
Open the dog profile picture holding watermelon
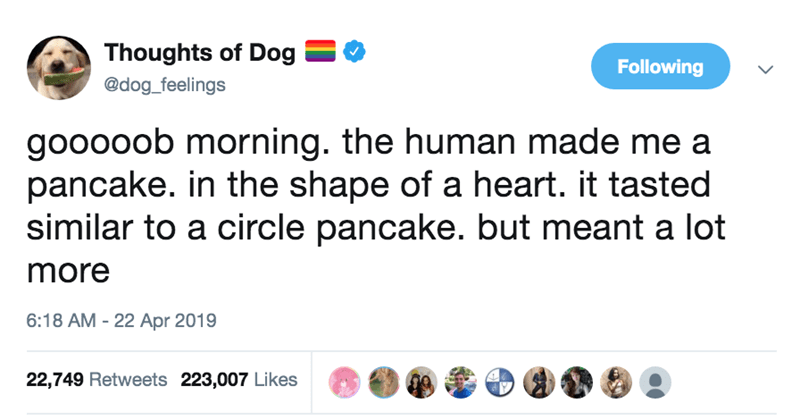coord(59,68)
